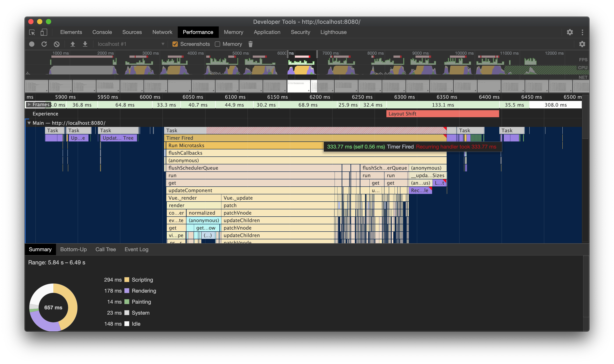Click the Summary panel vertical scrollbar
614x364 pixels.
pos(586,286)
